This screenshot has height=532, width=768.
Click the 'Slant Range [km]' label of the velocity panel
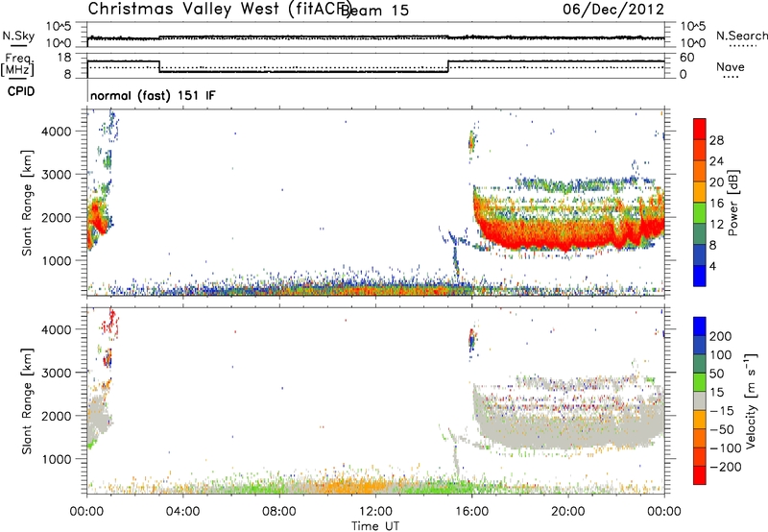click(27, 400)
